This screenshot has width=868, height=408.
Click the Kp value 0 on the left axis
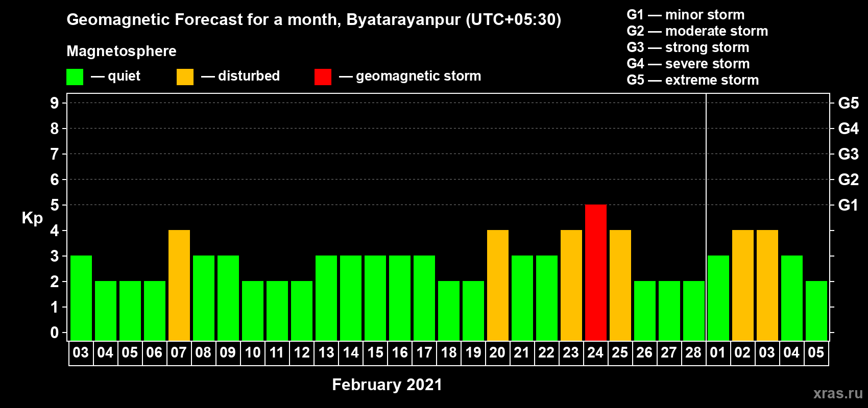coord(55,333)
